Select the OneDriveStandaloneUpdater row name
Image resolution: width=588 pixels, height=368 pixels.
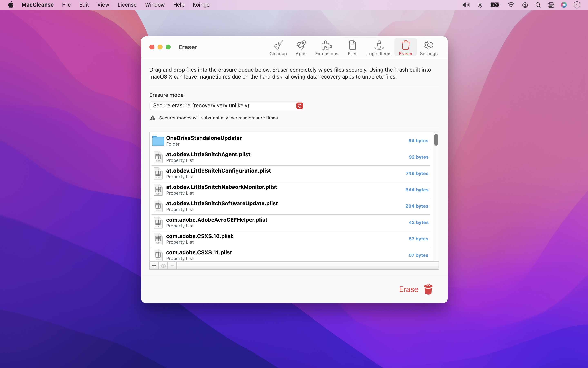[204, 138]
